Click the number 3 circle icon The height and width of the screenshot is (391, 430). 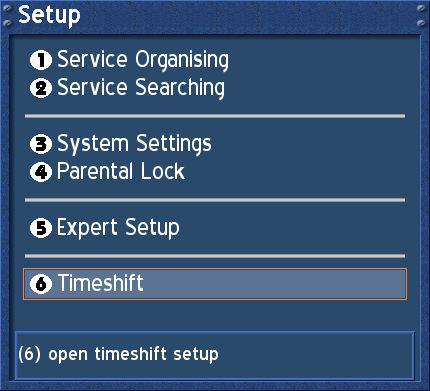[41, 144]
